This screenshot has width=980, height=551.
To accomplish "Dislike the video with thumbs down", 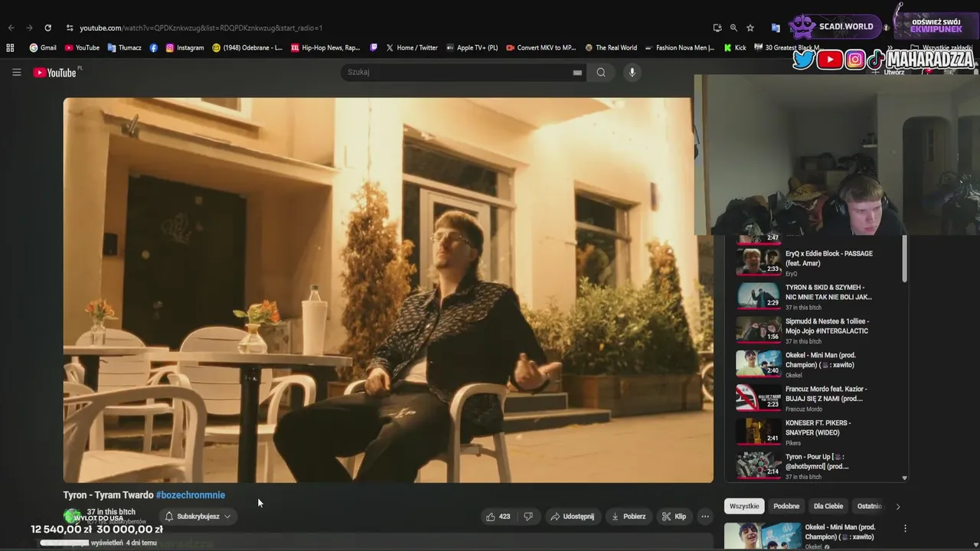I will click(528, 517).
